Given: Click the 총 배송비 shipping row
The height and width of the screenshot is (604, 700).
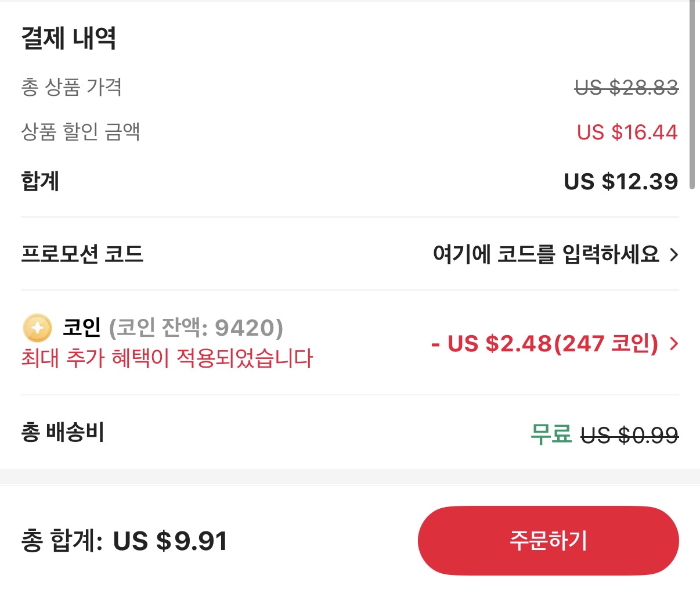Looking at the screenshot, I should (62, 433).
